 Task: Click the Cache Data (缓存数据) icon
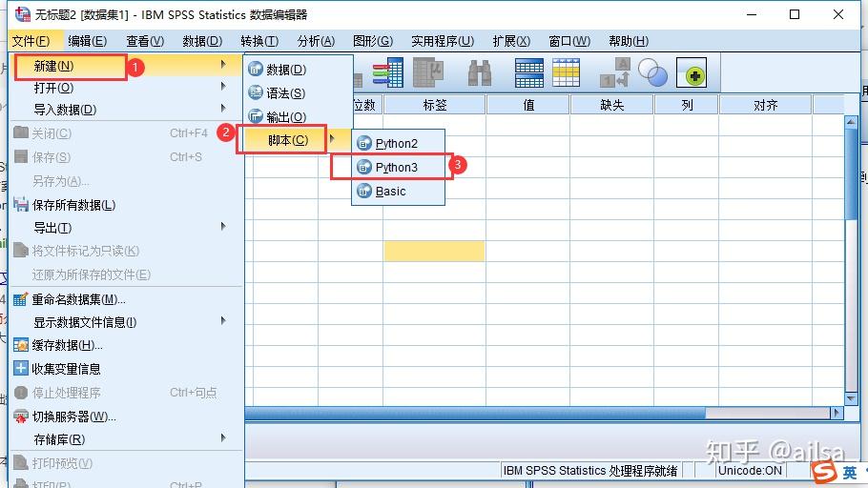point(21,345)
